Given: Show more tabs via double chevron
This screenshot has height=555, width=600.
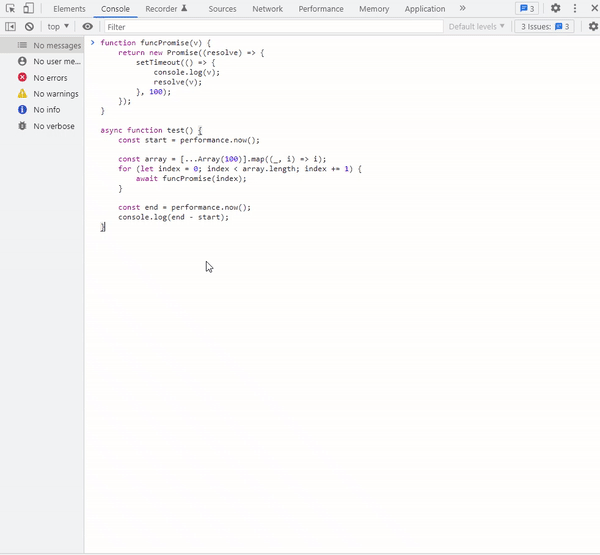Looking at the screenshot, I should (x=462, y=8).
